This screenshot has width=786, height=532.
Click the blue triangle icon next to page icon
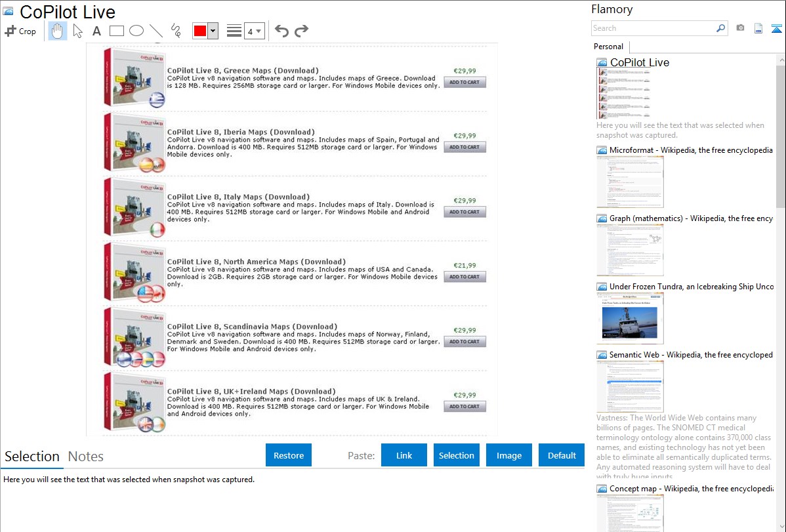click(776, 28)
